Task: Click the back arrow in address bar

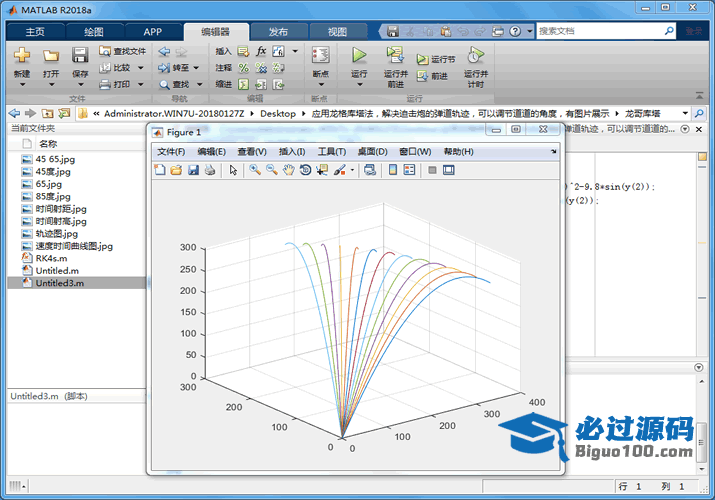Action: click(x=15, y=113)
